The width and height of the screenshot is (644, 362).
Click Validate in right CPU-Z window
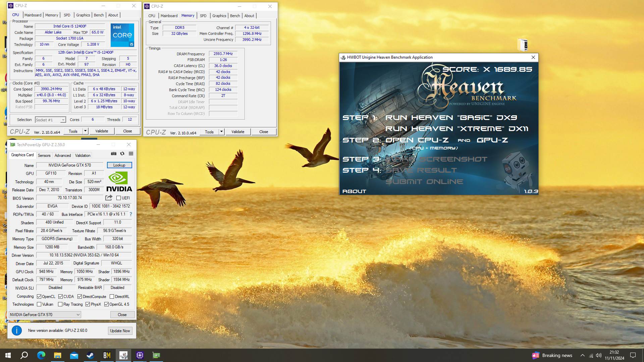coord(238,132)
